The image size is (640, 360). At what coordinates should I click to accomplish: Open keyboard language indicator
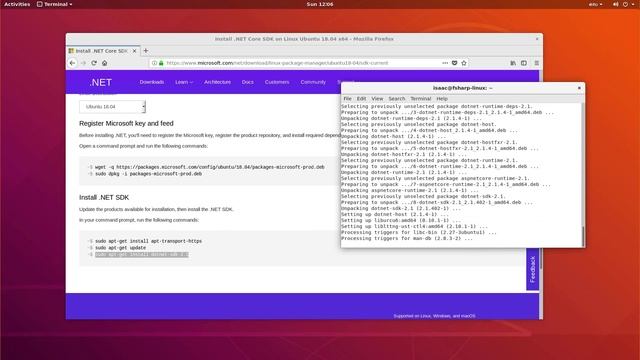(595, 4)
